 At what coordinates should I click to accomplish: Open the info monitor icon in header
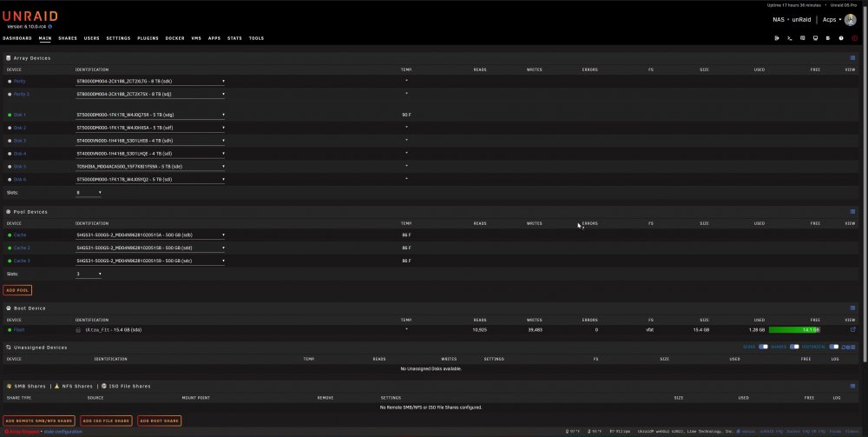(815, 38)
